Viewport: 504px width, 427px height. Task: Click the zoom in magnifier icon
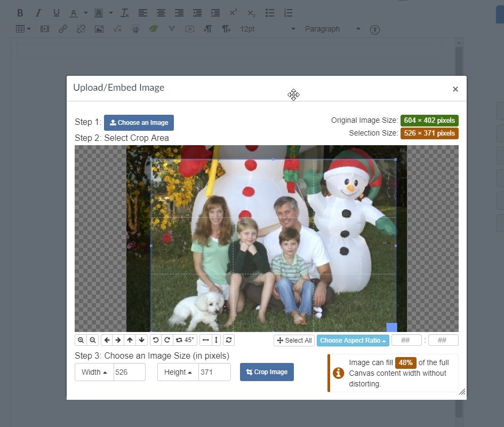(81, 340)
